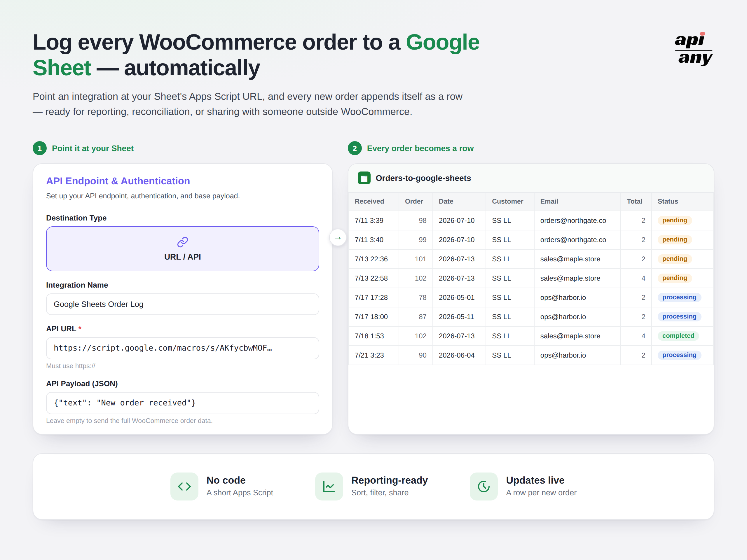Click the Reporting-ready chart icon

click(x=329, y=487)
